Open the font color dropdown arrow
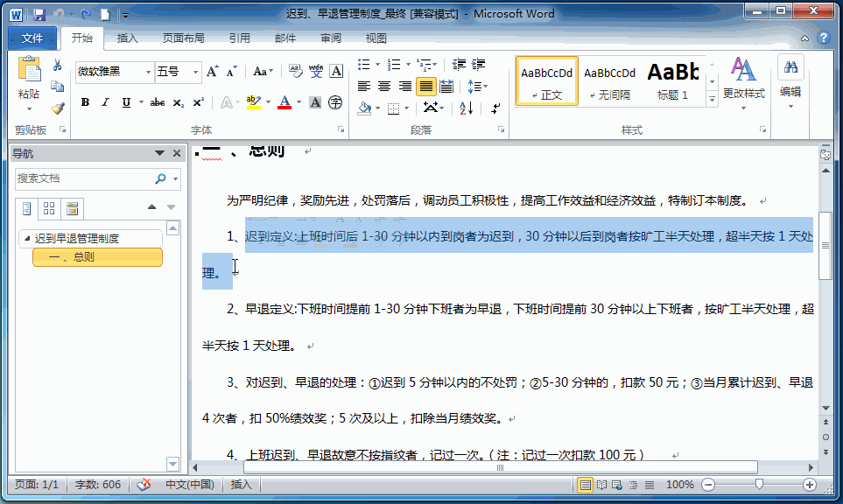 click(x=298, y=102)
